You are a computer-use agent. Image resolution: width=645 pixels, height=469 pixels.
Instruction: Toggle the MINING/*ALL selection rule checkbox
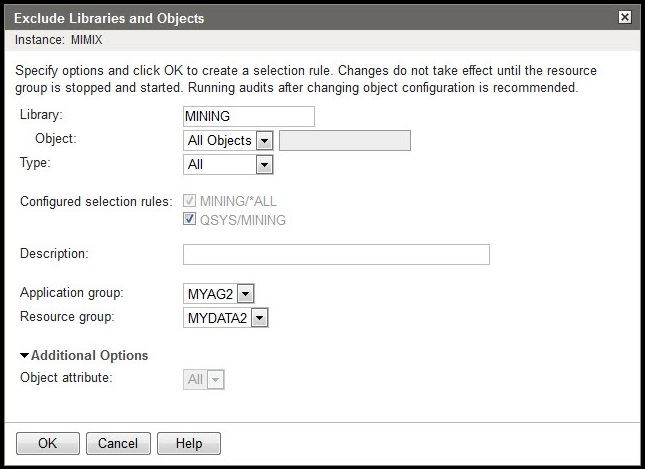tap(192, 202)
